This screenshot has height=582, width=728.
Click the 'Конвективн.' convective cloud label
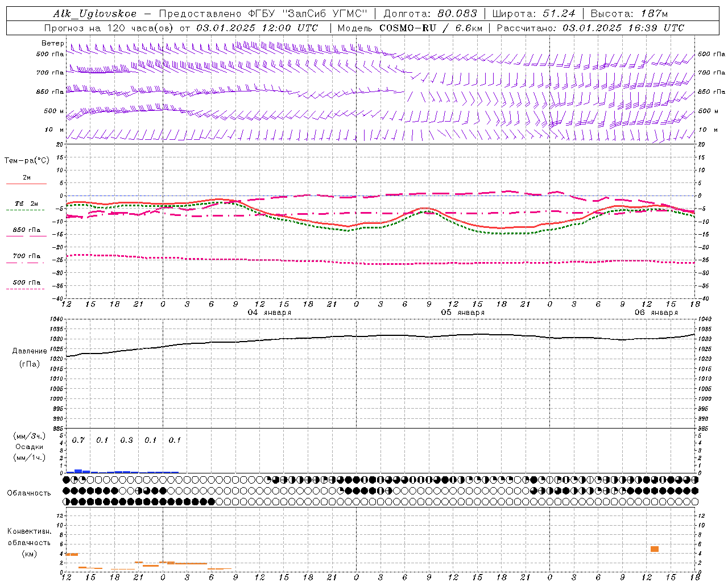coord(30,531)
